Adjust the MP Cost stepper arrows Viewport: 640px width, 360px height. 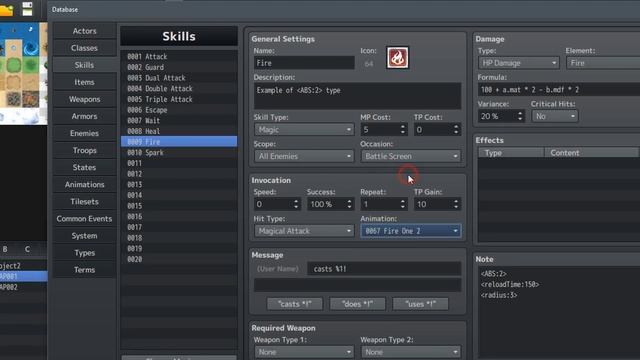tap(402, 130)
